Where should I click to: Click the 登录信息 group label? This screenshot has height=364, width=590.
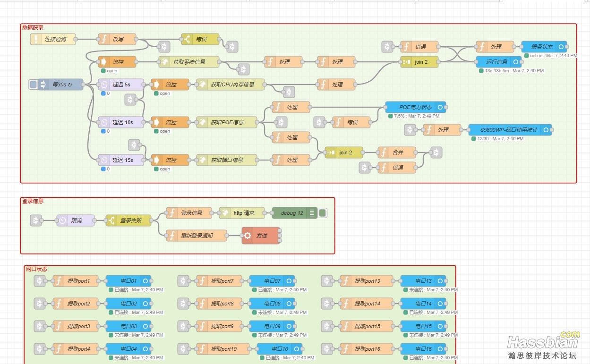pyautogui.click(x=33, y=201)
